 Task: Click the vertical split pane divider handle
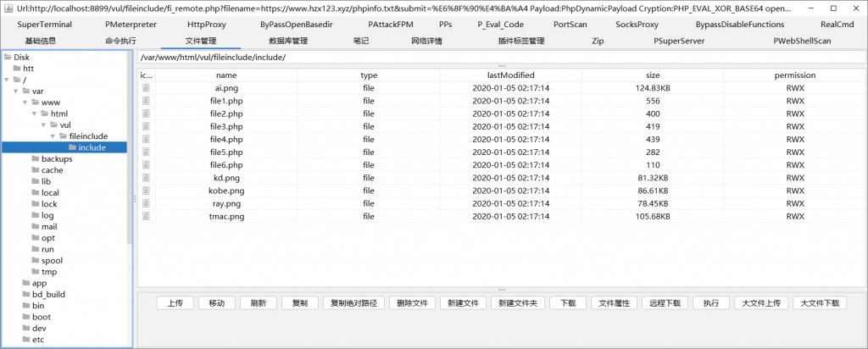tap(135, 199)
